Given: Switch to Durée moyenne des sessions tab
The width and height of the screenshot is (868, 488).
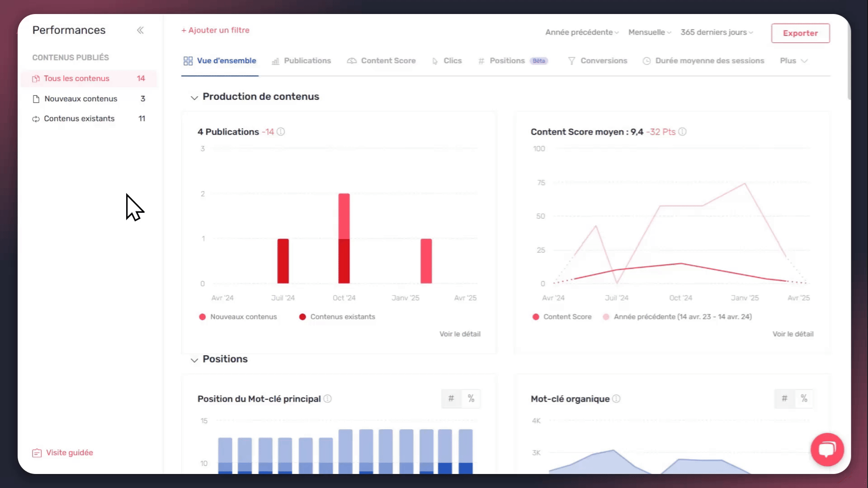Looking at the screenshot, I should click(x=703, y=61).
